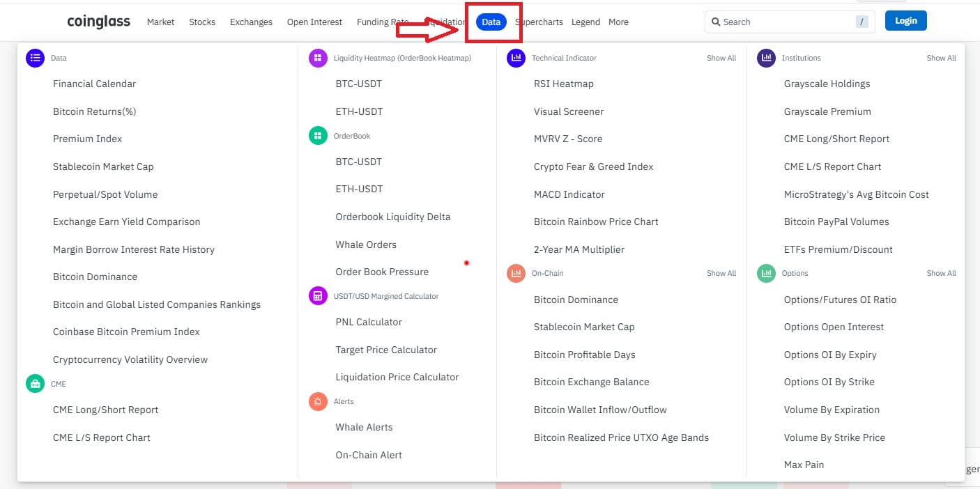
Task: Open Bitcoin Profitable Days
Action: pyautogui.click(x=585, y=355)
